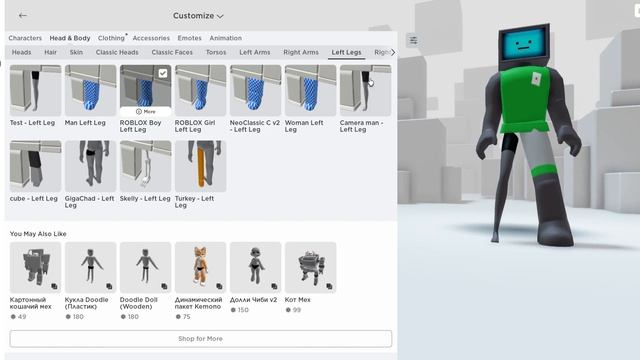Viewport: 640px width, 360px height.
Task: Equip the Camera man - Left Leg
Action: coord(365,90)
